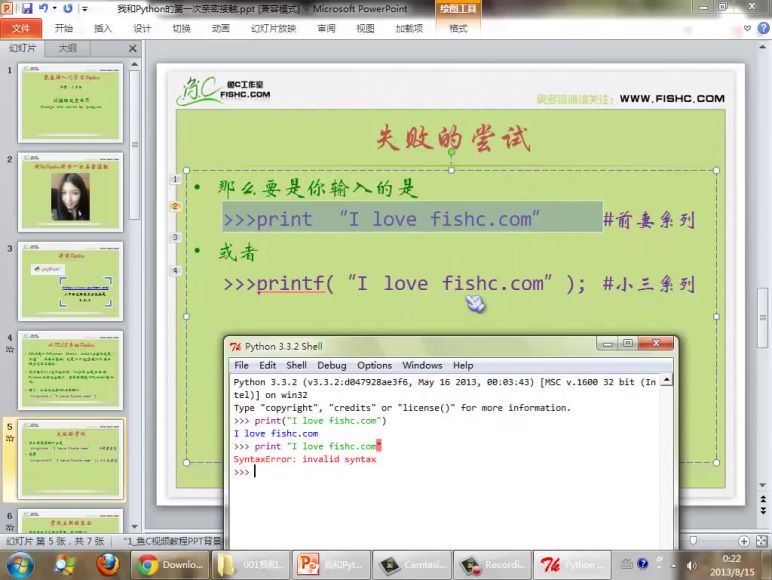This screenshot has width=772, height=580.
Task: Select slide 5 thumbnail
Action: click(x=70, y=459)
